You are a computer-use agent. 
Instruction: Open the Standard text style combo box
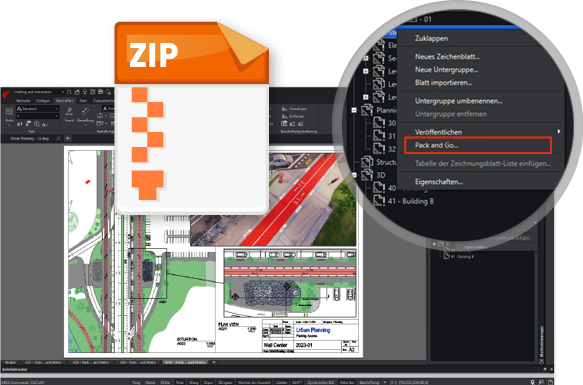(38, 109)
